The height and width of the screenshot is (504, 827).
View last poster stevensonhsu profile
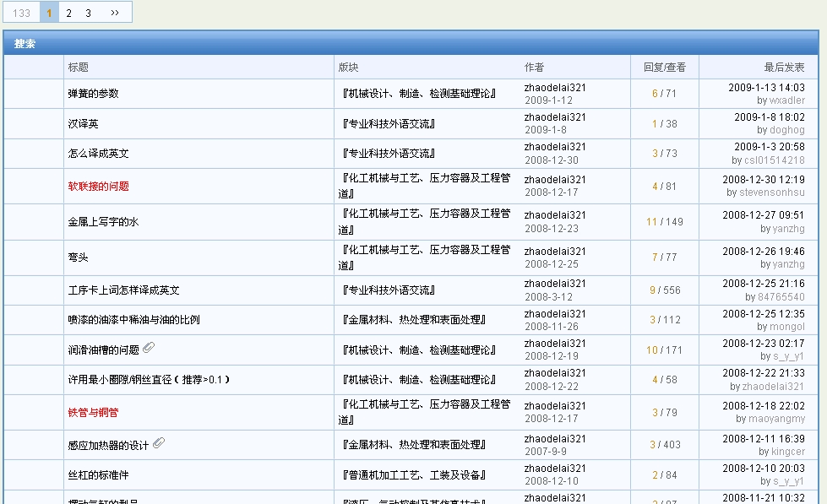click(771, 192)
